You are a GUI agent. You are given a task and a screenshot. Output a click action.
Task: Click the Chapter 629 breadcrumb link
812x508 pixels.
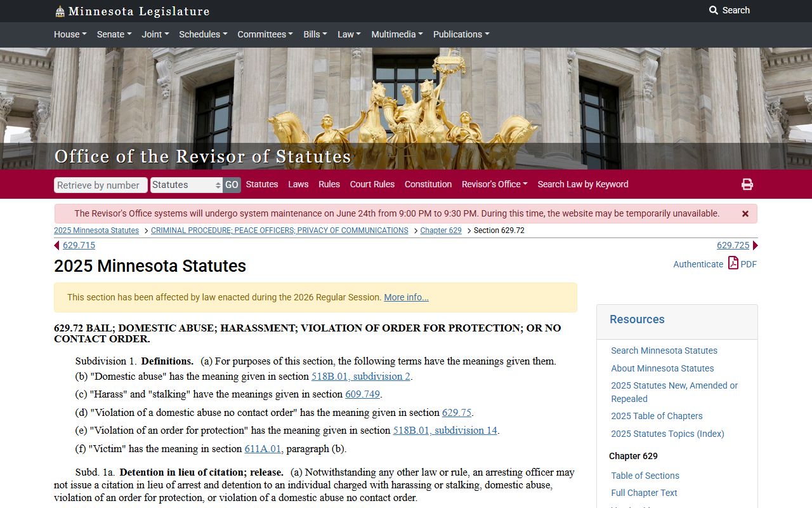pos(441,231)
